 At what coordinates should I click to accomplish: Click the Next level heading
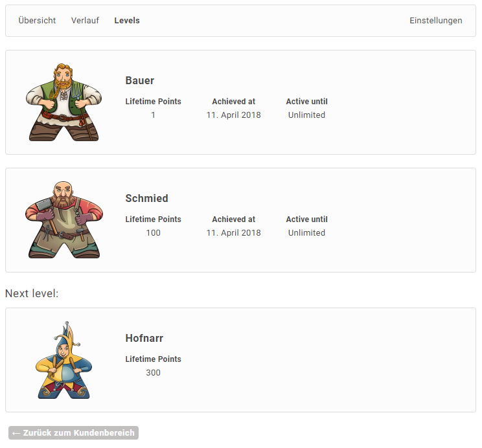32,294
